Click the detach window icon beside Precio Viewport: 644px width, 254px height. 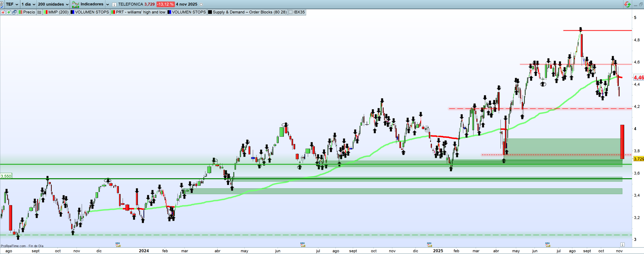click(x=14, y=12)
